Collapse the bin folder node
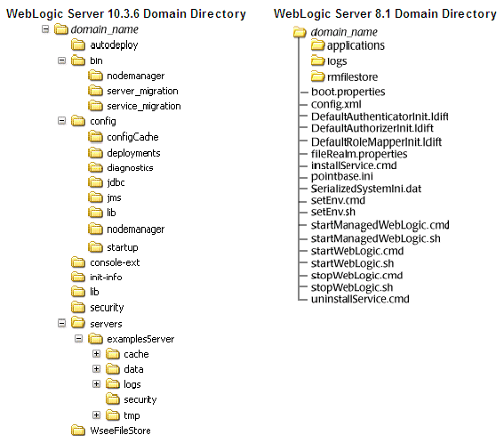Screen dimensions: 504x443 pos(61,60)
